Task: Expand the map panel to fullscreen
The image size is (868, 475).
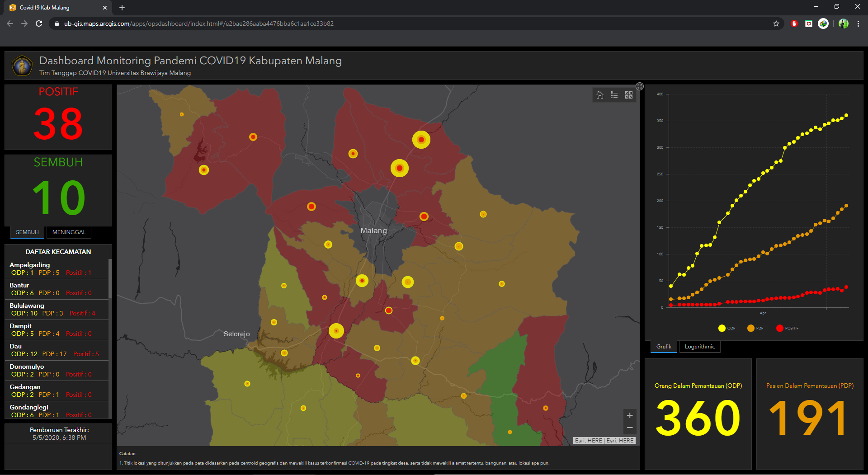Action: (640, 86)
